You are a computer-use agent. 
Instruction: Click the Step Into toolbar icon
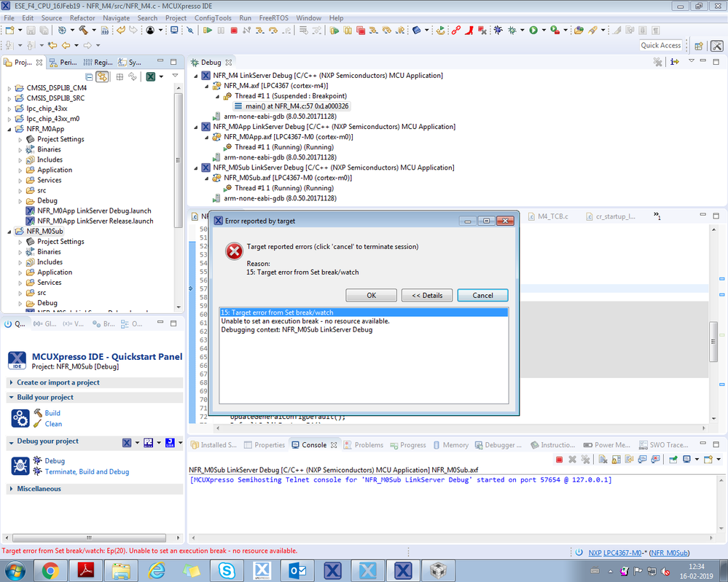259,31
